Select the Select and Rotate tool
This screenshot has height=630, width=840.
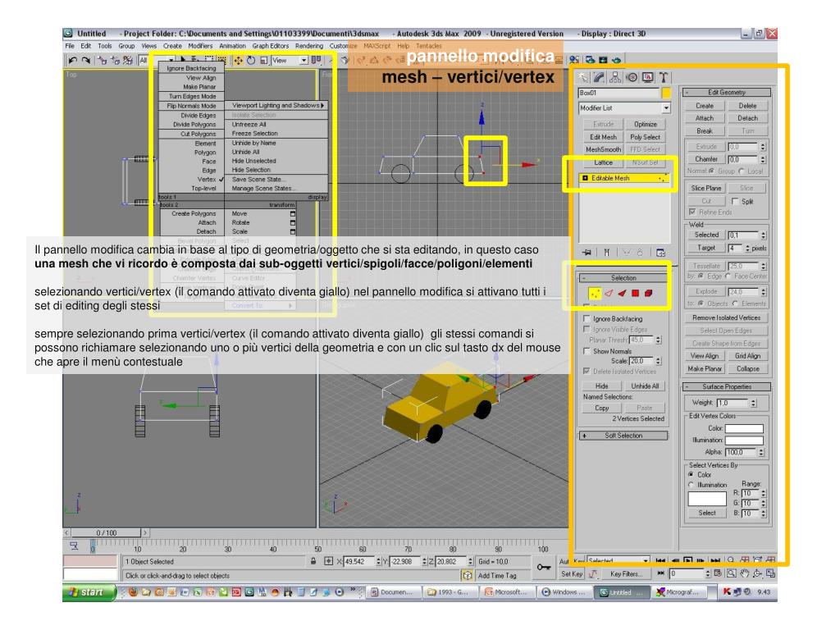pos(251,61)
